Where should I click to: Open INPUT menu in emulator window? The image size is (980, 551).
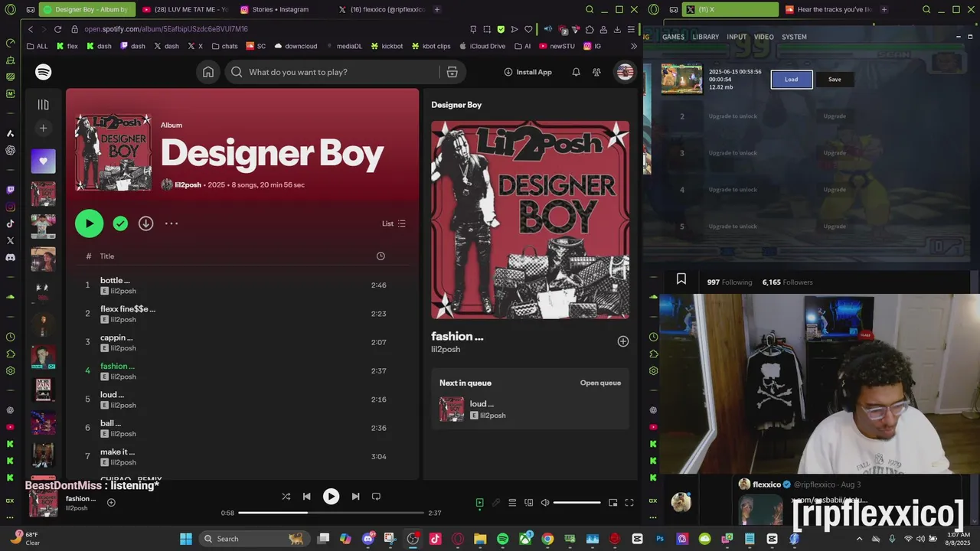[737, 37]
